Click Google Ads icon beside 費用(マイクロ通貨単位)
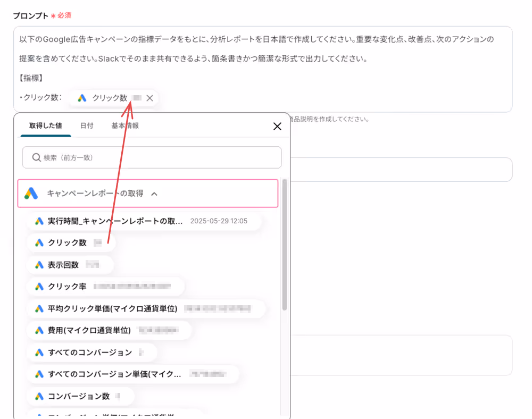The height and width of the screenshot is (419, 532). point(39,331)
